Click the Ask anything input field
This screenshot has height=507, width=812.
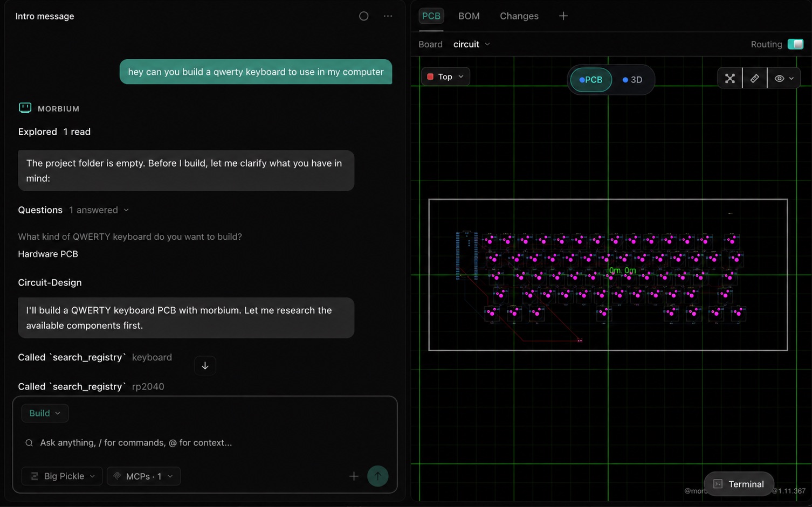205,443
